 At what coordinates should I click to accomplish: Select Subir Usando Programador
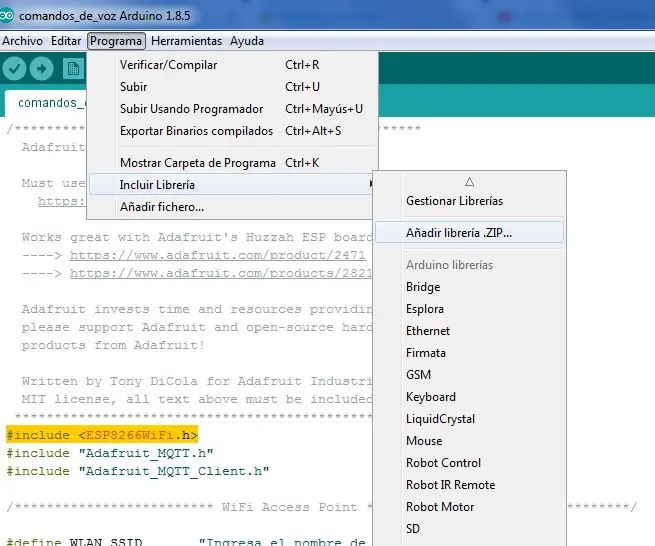click(232, 109)
